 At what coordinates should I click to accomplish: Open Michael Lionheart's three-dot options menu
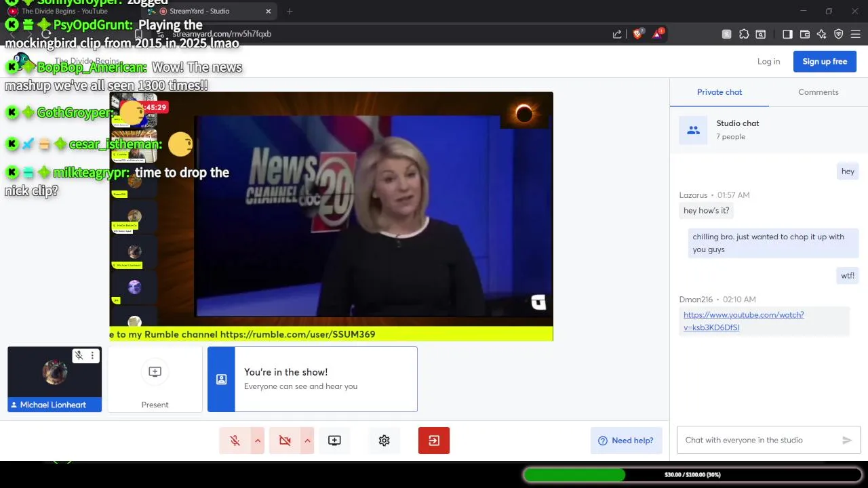pos(93,355)
